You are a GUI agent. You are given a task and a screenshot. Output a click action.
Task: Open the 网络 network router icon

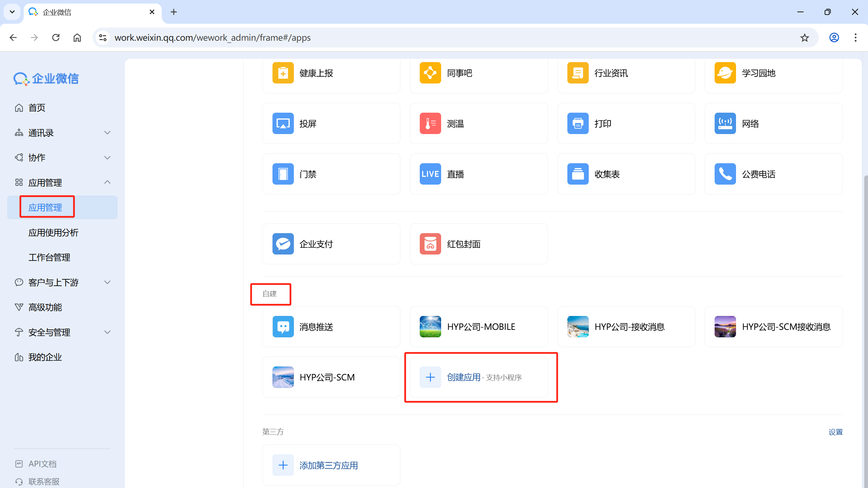[x=725, y=123]
